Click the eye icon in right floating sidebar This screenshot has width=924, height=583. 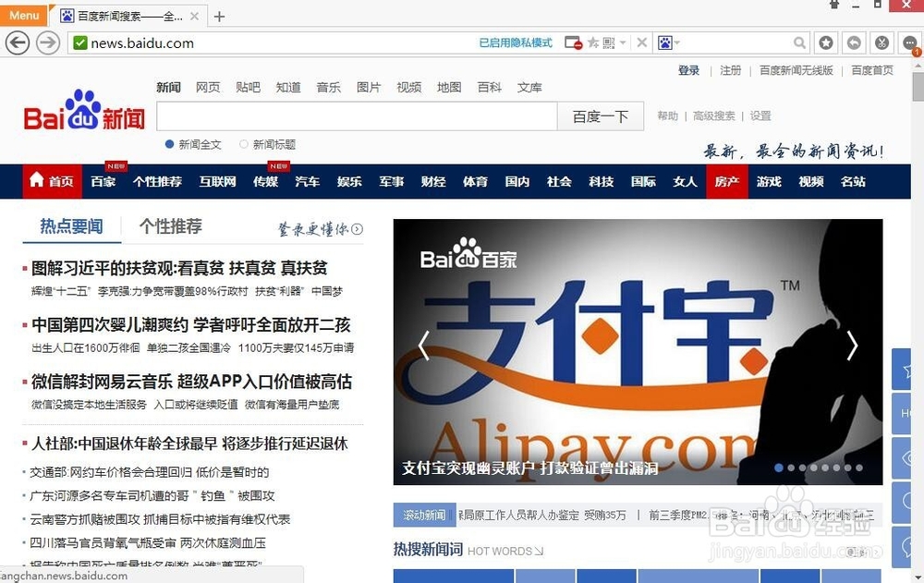tap(904, 456)
